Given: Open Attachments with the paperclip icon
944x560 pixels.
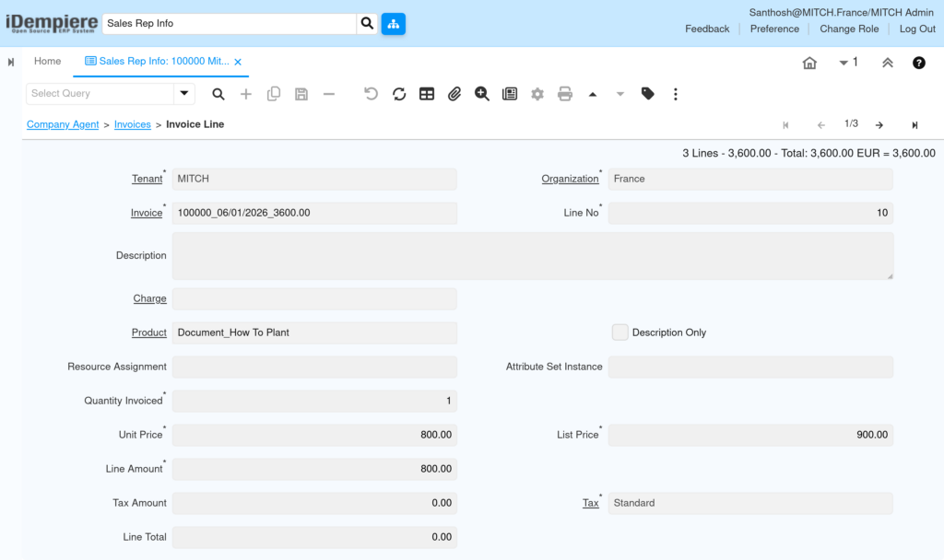Looking at the screenshot, I should coord(454,94).
